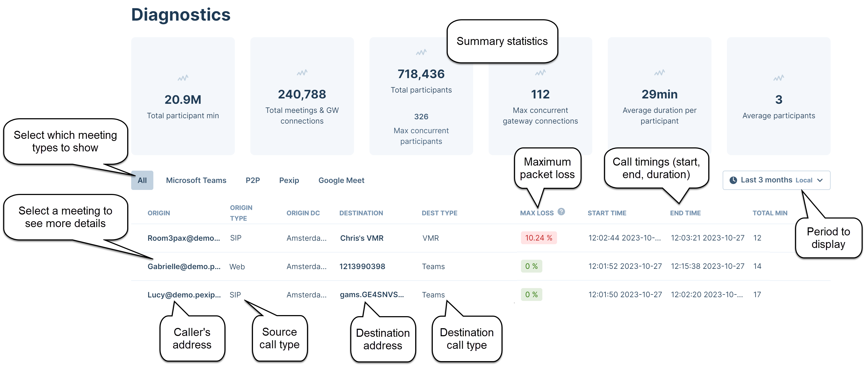
Task: Open the Gabrielle@demo.p... meeting row
Action: point(184,266)
